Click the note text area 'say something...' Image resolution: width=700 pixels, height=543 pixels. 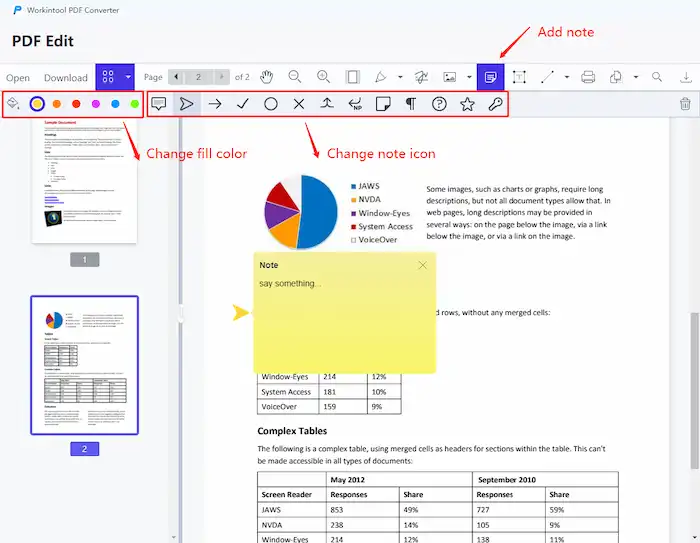290,284
